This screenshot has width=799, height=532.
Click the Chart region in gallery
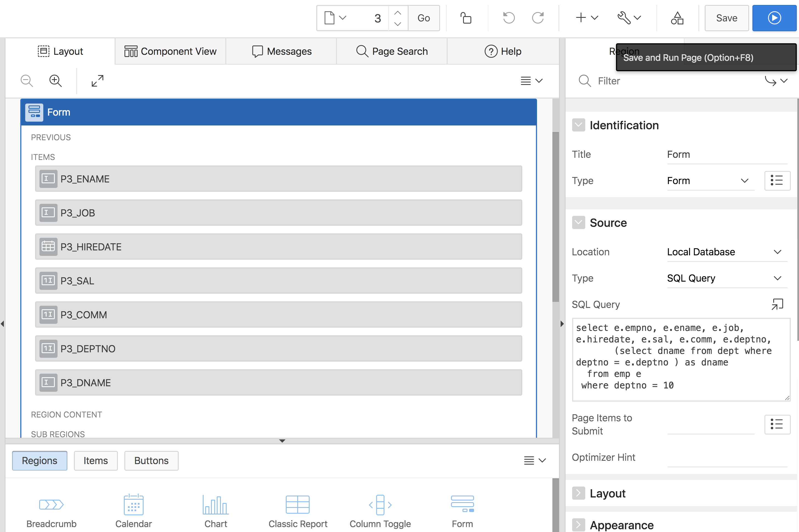click(x=216, y=511)
